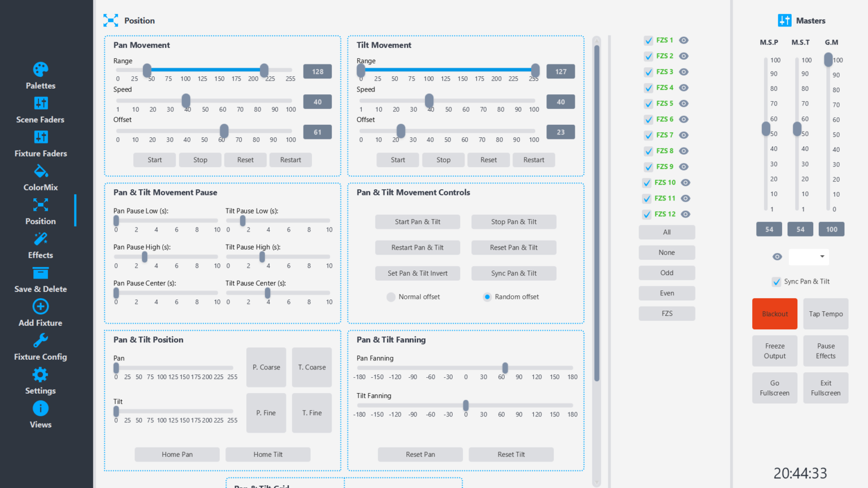Switch to the ColorMix panel
This screenshot has height=488, width=868.
[x=40, y=171]
